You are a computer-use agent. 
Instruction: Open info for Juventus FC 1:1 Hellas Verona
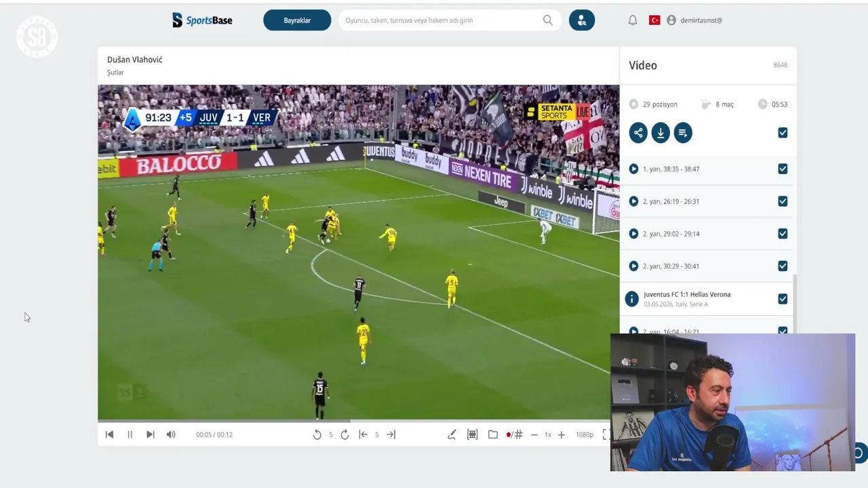point(632,299)
